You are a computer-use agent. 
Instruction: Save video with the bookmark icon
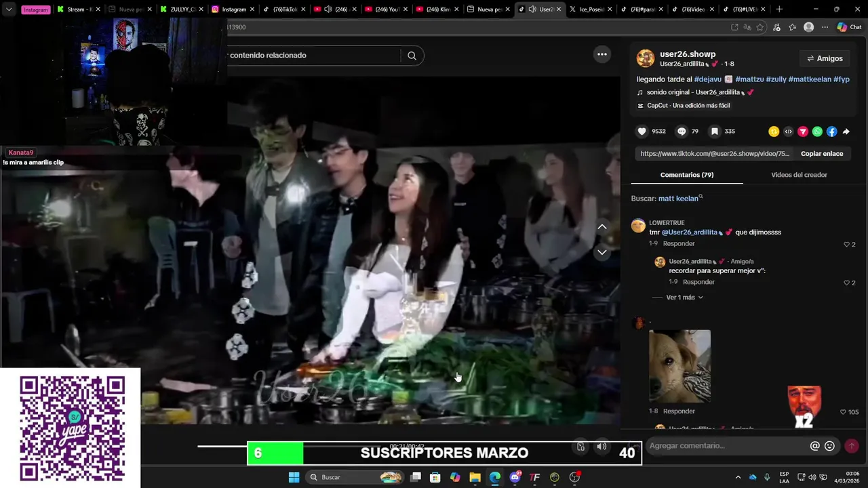(x=714, y=131)
